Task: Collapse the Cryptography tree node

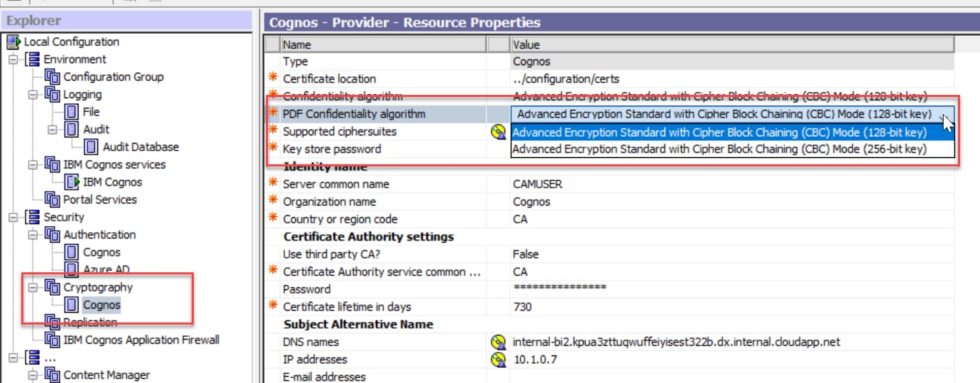Action: (x=32, y=287)
